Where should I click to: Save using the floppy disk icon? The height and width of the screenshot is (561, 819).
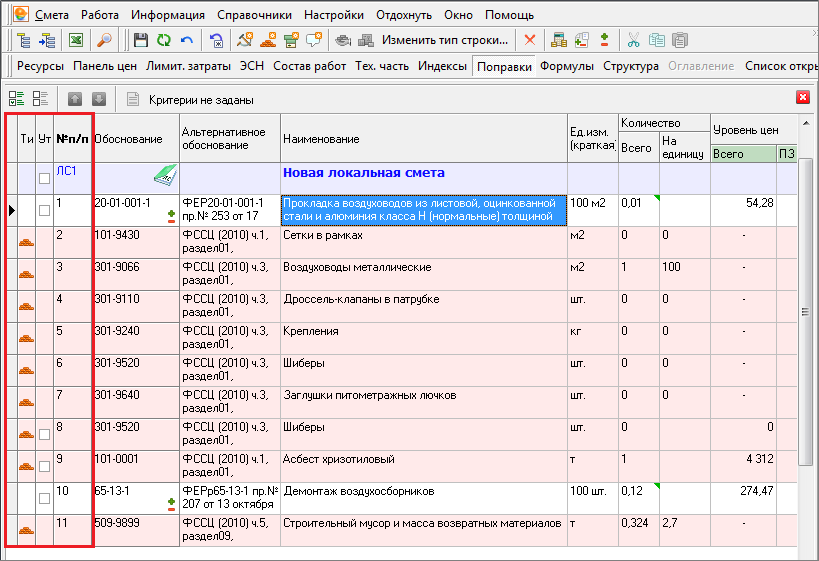point(141,40)
